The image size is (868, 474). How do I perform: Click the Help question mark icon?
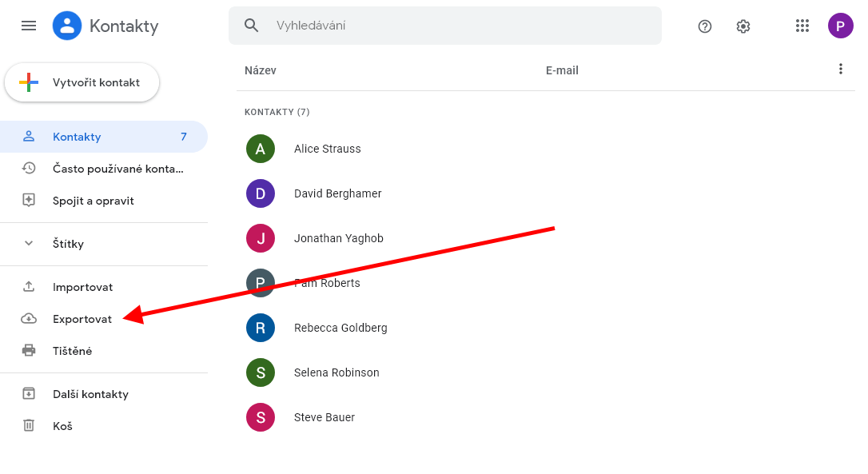click(705, 26)
